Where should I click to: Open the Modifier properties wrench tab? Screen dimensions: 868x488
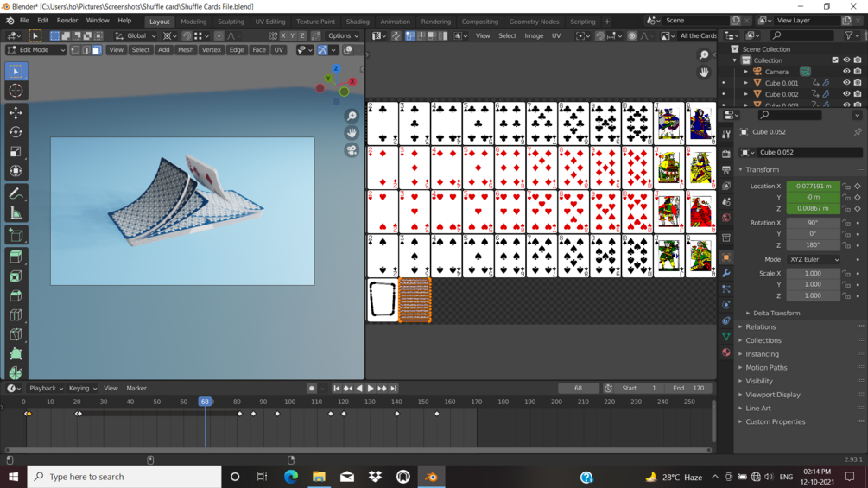pos(726,273)
